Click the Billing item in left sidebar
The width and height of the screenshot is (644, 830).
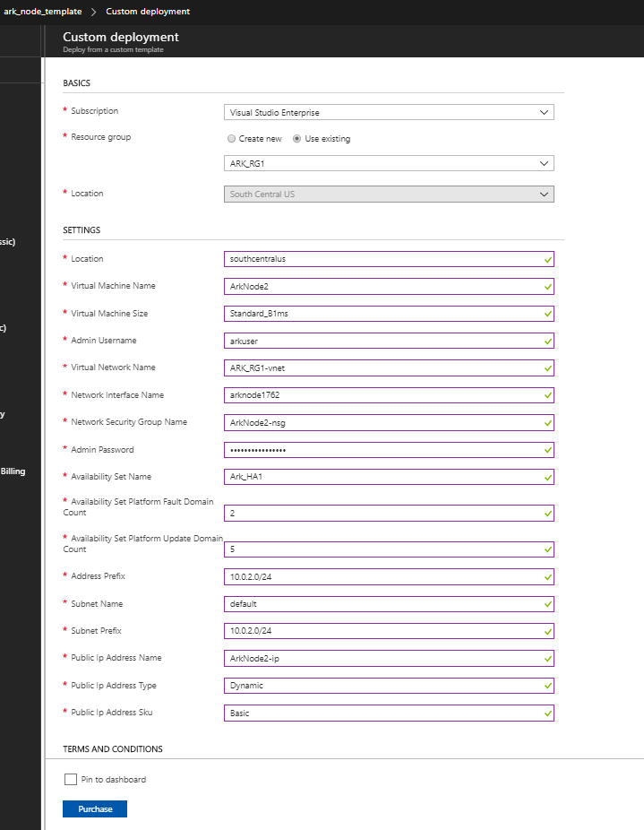[13, 471]
